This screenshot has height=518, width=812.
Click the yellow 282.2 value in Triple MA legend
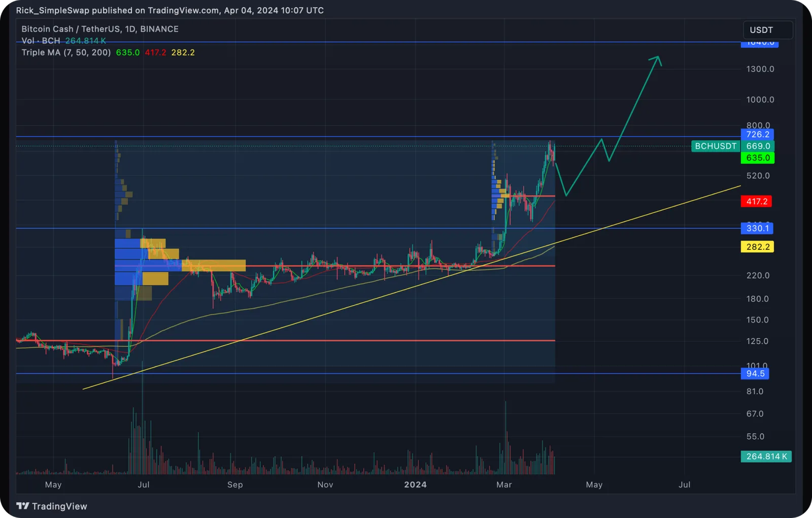click(x=183, y=52)
